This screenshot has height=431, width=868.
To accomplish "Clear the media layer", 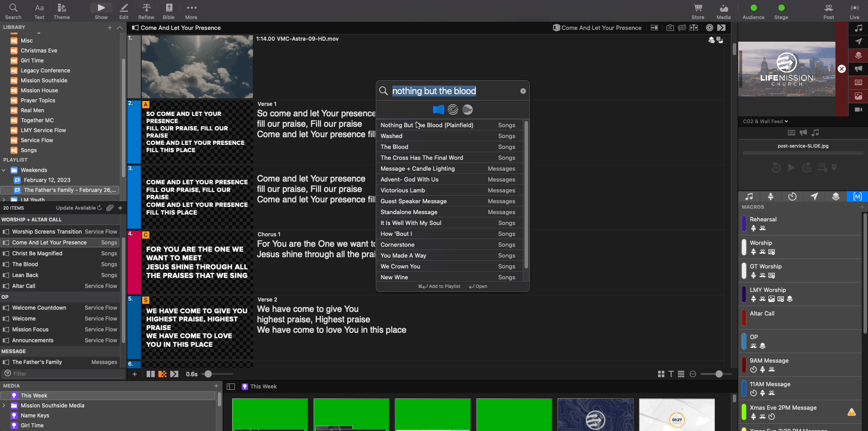I will point(858,96).
